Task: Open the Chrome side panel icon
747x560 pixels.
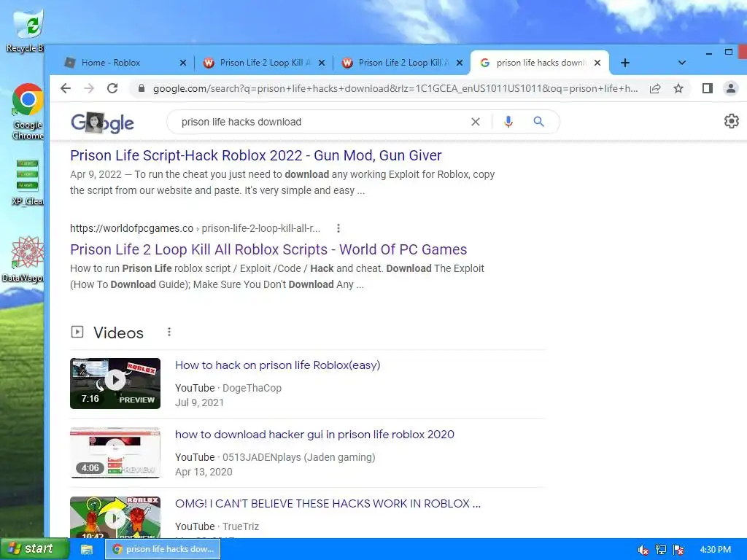Action: click(x=708, y=88)
